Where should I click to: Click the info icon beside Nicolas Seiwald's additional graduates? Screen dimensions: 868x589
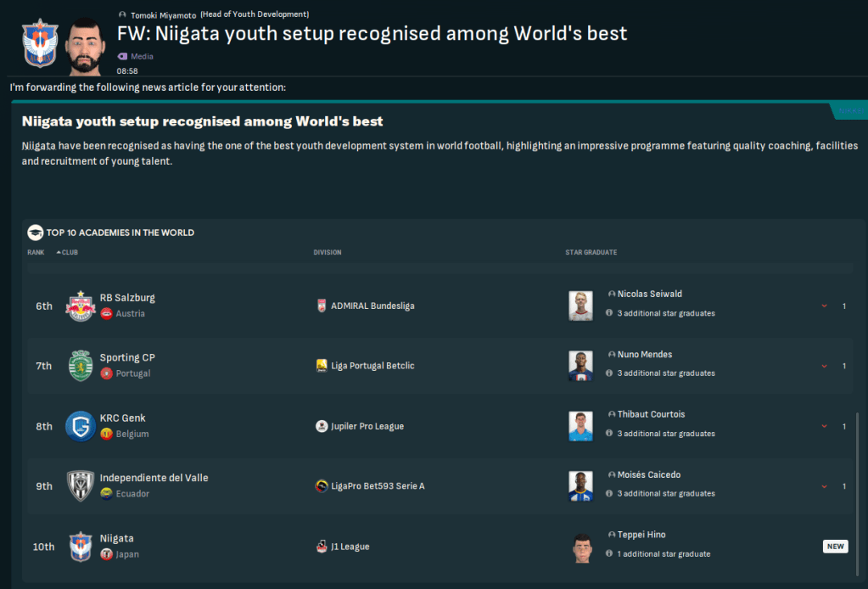click(609, 313)
